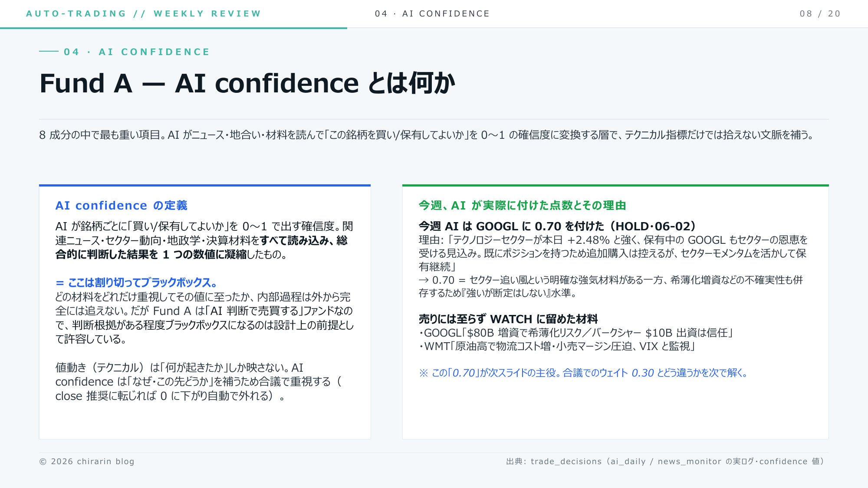This screenshot has height=488, width=868.
Task: Click the title 'Fund A — AI confidence とは何か'
Action: click(x=247, y=83)
